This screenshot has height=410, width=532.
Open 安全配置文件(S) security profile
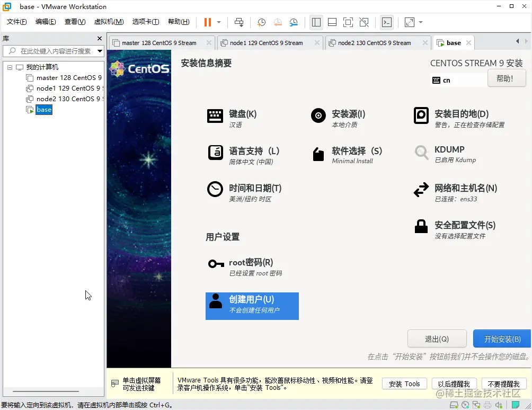click(x=455, y=229)
